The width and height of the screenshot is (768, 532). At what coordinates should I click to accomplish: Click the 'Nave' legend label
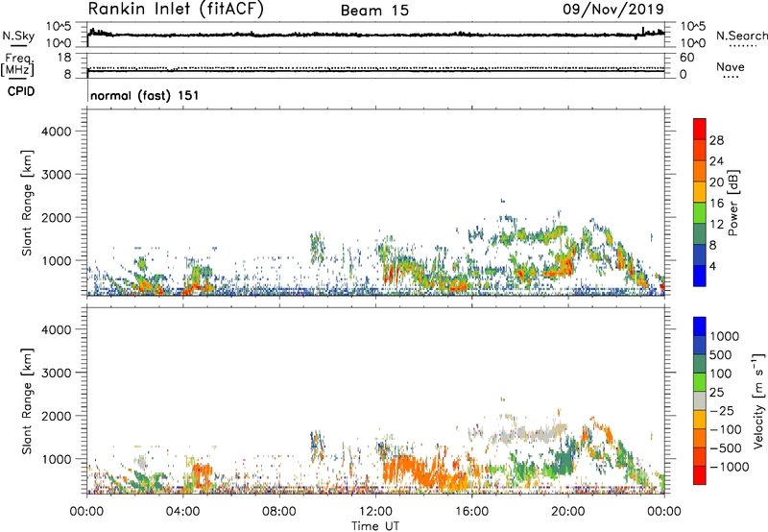pyautogui.click(x=731, y=66)
